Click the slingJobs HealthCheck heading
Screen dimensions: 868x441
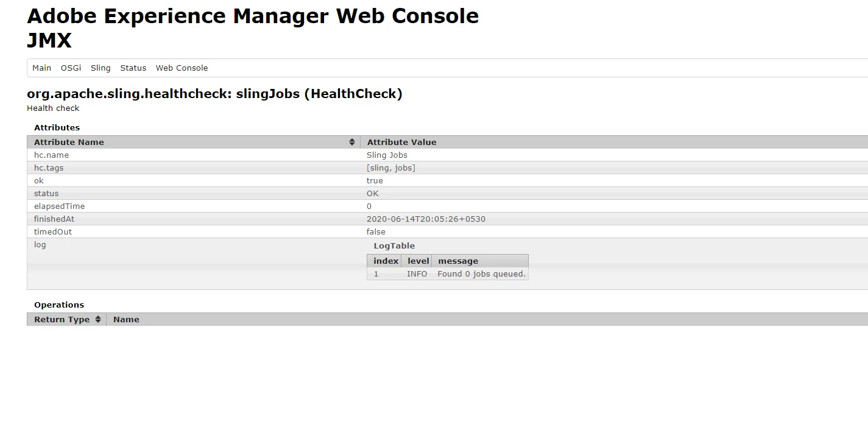click(214, 94)
